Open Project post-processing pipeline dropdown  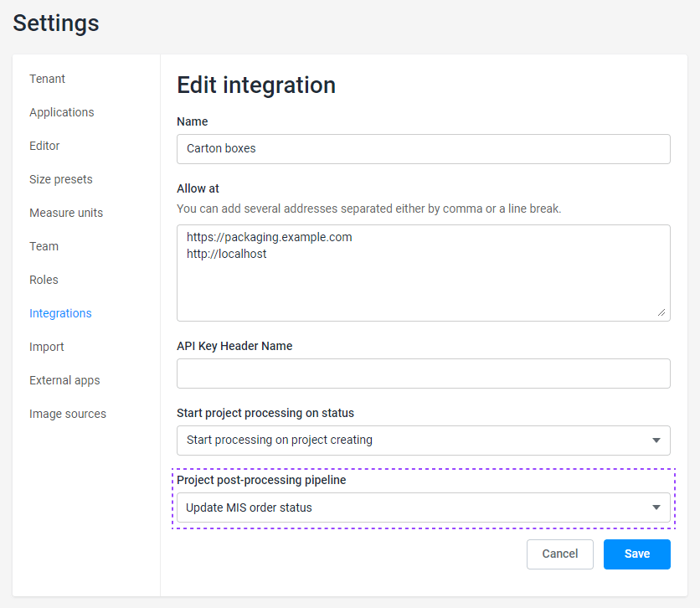coord(423,508)
